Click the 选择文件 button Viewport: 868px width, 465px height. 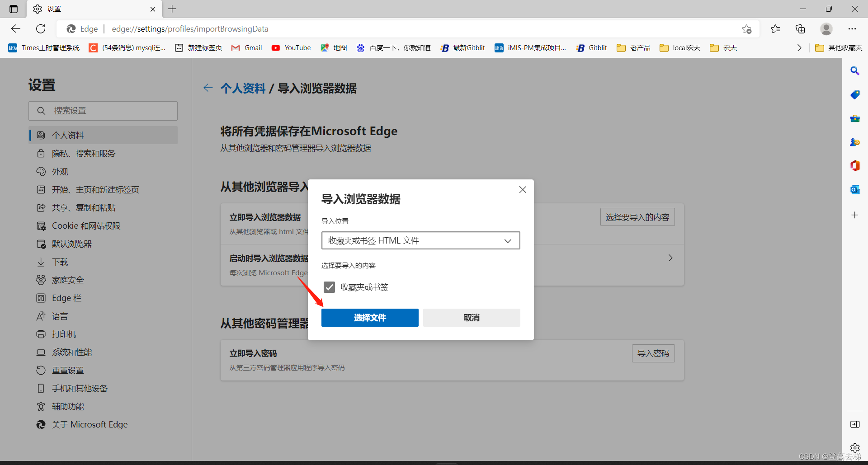pos(370,318)
